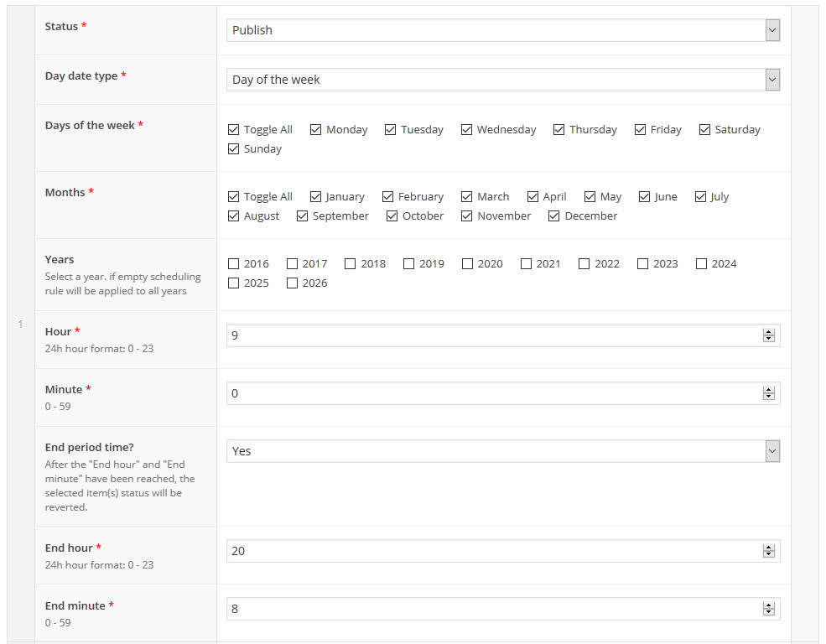Viewport: 826px width, 644px height.
Task: Click the Hour spinner arrows
Action: point(768,335)
